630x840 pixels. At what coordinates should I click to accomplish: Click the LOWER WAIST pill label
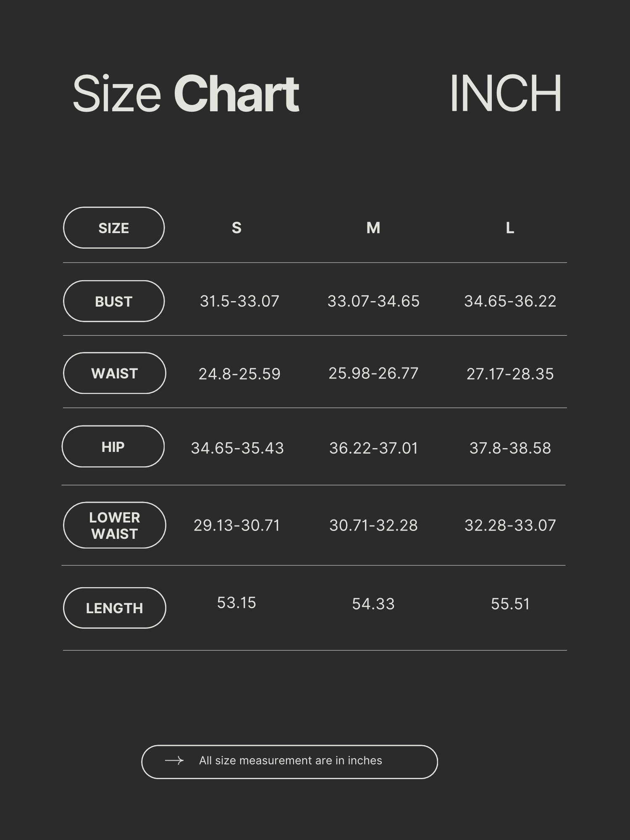point(114,525)
